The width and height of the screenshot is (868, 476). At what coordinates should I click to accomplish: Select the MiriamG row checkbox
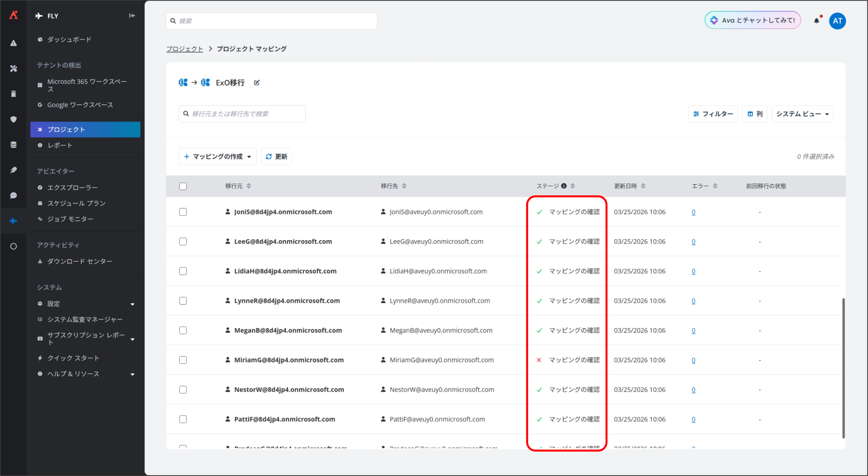point(183,360)
